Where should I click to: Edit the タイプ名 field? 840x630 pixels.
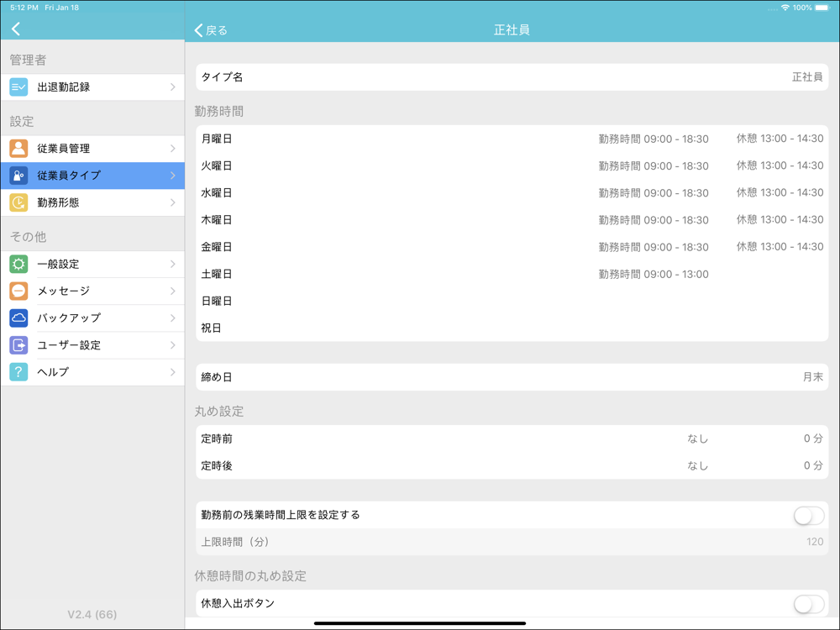(512, 77)
